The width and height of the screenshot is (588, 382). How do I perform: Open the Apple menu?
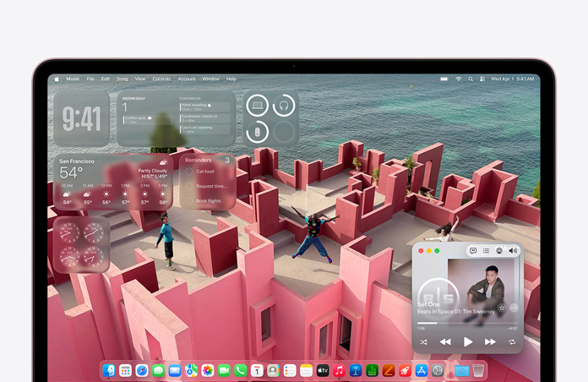click(57, 79)
